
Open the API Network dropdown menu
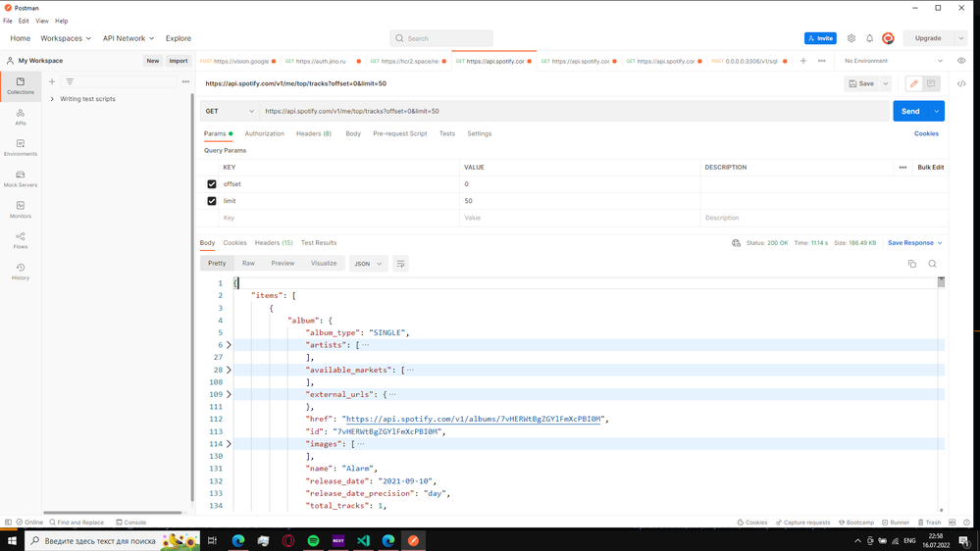(x=129, y=38)
